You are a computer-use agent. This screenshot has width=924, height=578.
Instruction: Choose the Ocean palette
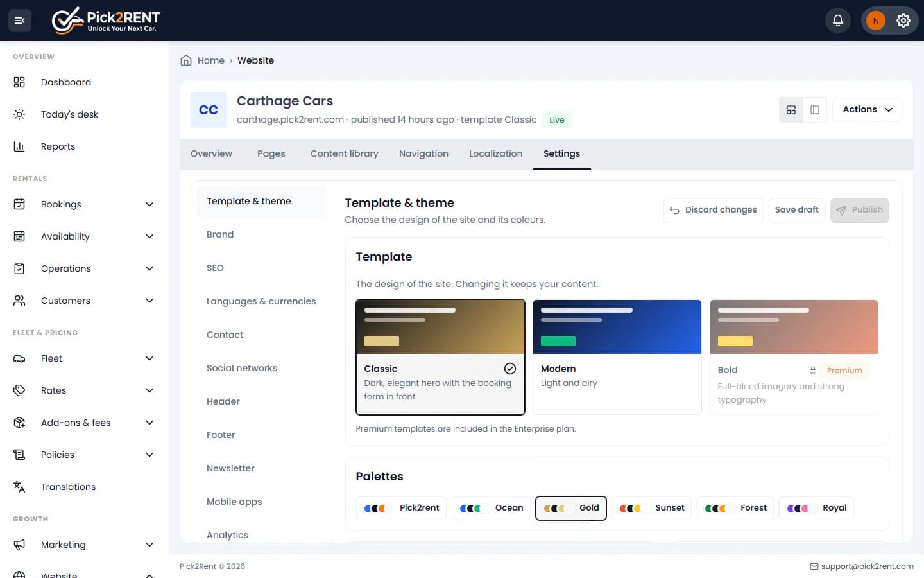[492, 508]
